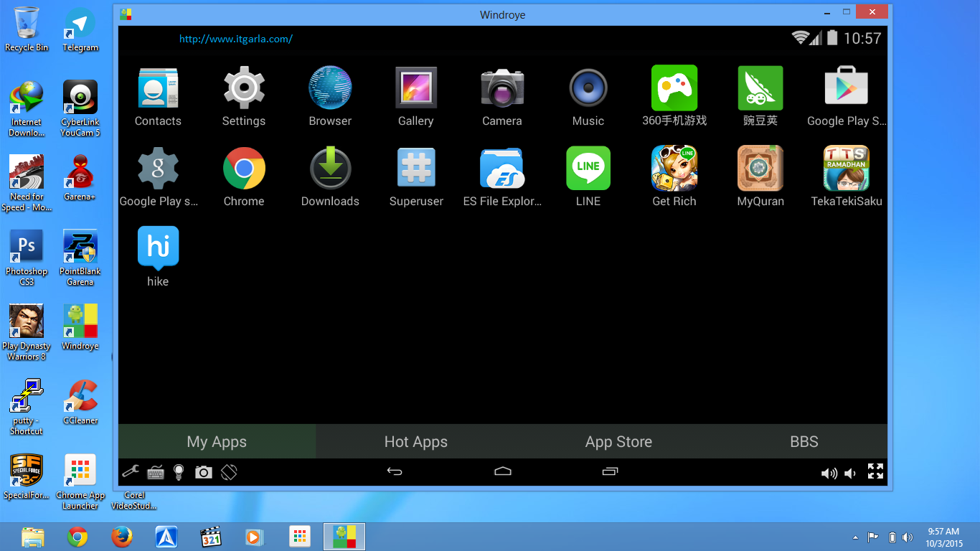
Task: Select the CCleaner desktop shortcut
Action: pos(80,402)
